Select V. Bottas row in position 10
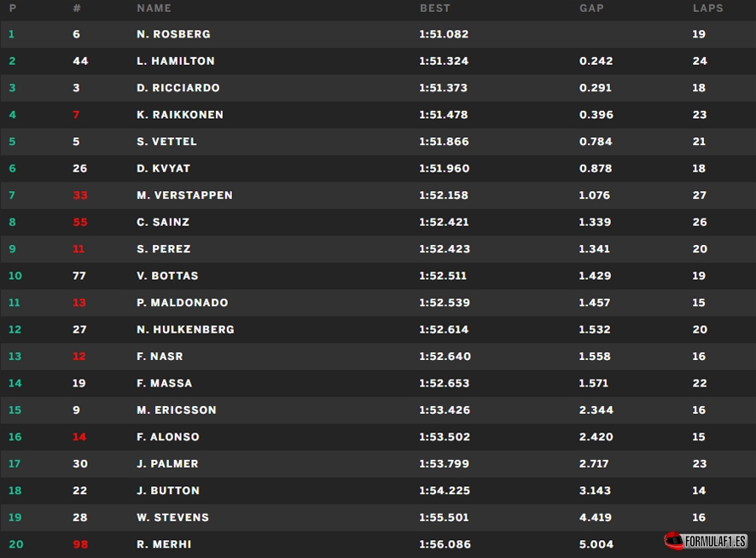This screenshot has width=756, height=558. tap(378, 276)
